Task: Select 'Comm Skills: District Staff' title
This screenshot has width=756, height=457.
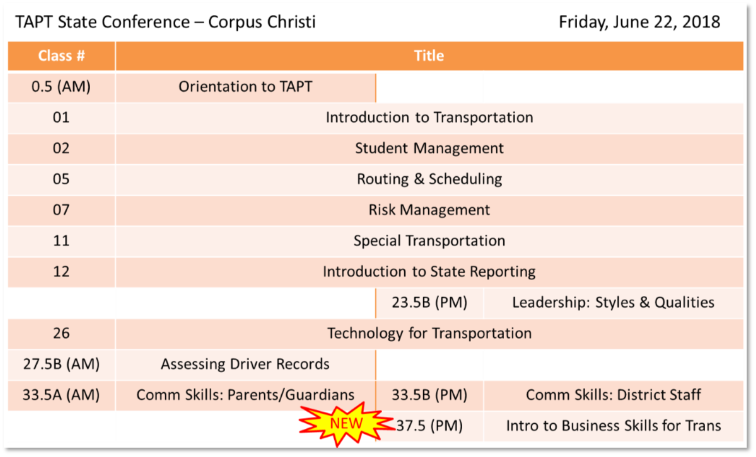Action: pyautogui.click(x=613, y=396)
